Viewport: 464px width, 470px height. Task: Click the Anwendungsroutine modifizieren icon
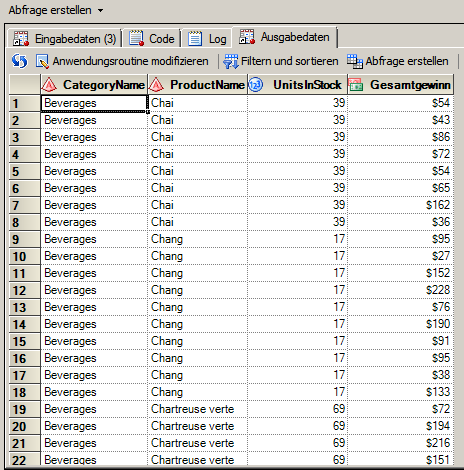42,62
